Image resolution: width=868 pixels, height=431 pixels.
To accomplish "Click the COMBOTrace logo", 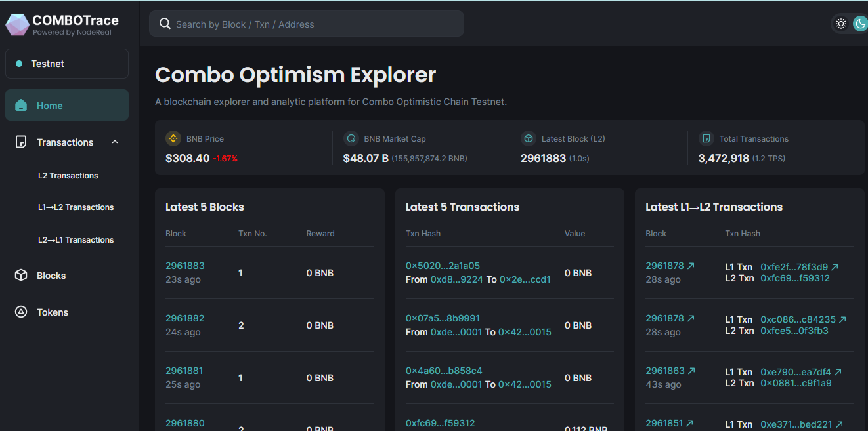I will click(62, 24).
